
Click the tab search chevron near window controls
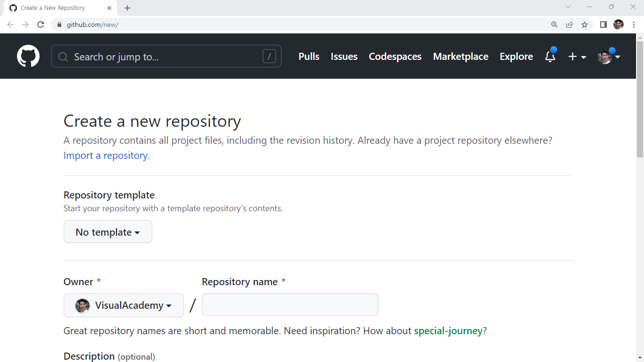568,7
